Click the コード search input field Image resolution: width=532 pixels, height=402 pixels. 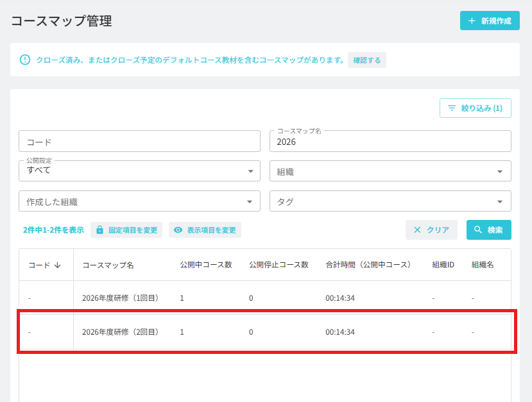[139, 141]
